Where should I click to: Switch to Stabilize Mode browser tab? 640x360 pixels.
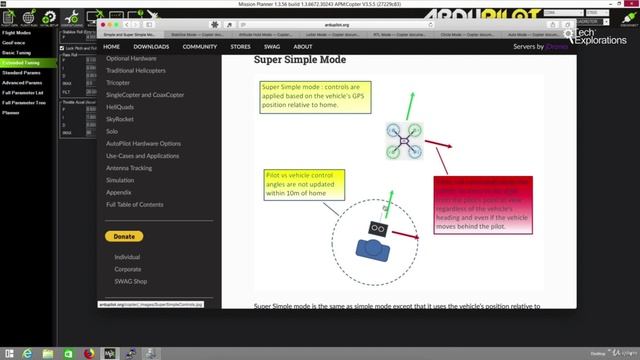tap(197, 35)
